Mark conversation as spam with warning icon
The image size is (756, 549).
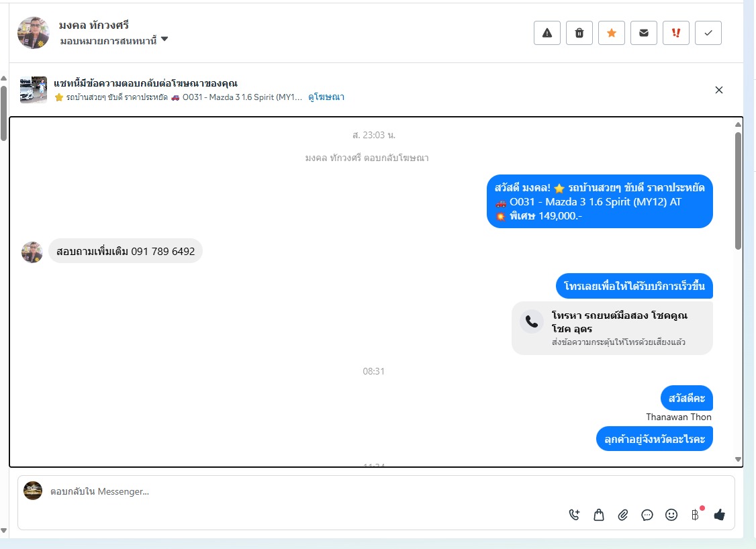pyautogui.click(x=547, y=34)
